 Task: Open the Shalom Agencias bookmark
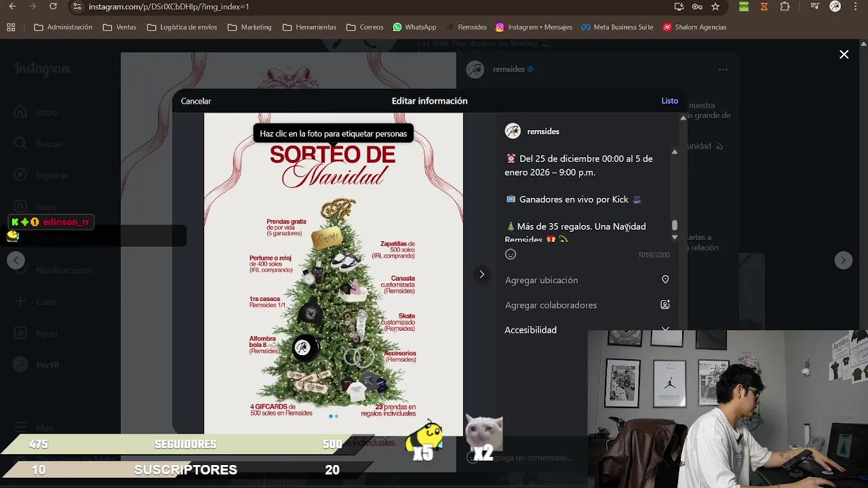tap(694, 27)
